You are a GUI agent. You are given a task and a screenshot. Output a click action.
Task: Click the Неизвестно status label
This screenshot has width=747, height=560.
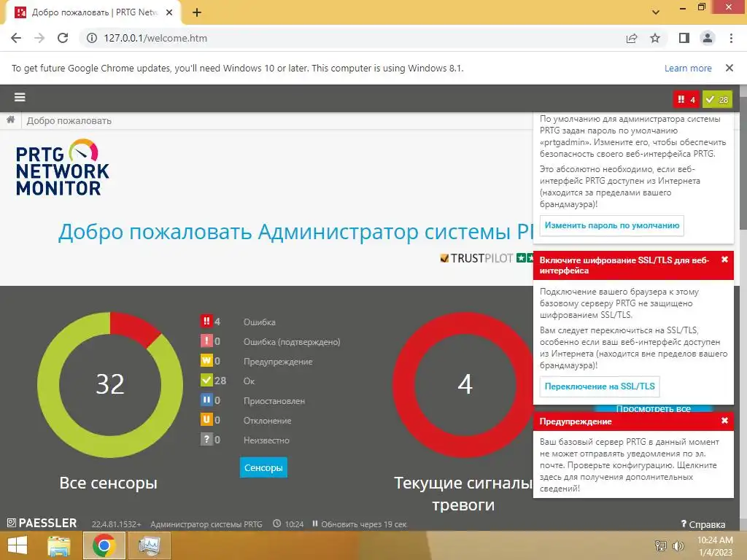pyautogui.click(x=266, y=440)
